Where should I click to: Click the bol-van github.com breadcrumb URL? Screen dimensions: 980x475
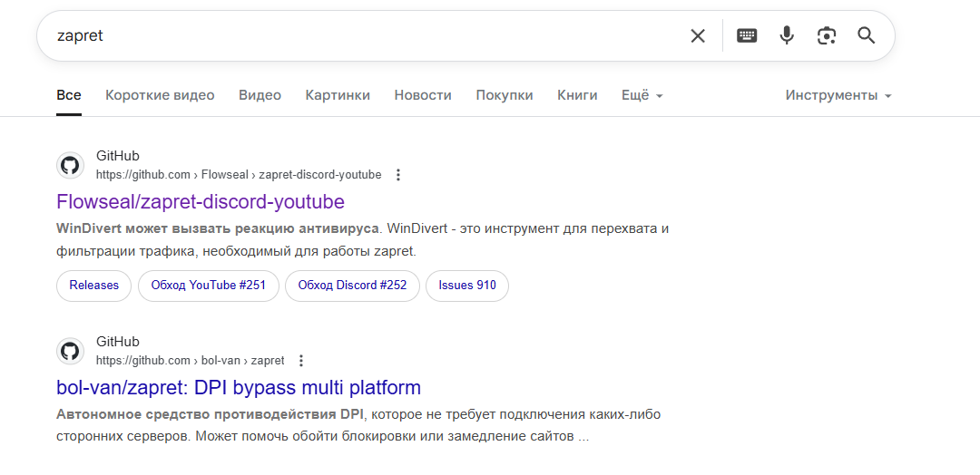pos(190,361)
